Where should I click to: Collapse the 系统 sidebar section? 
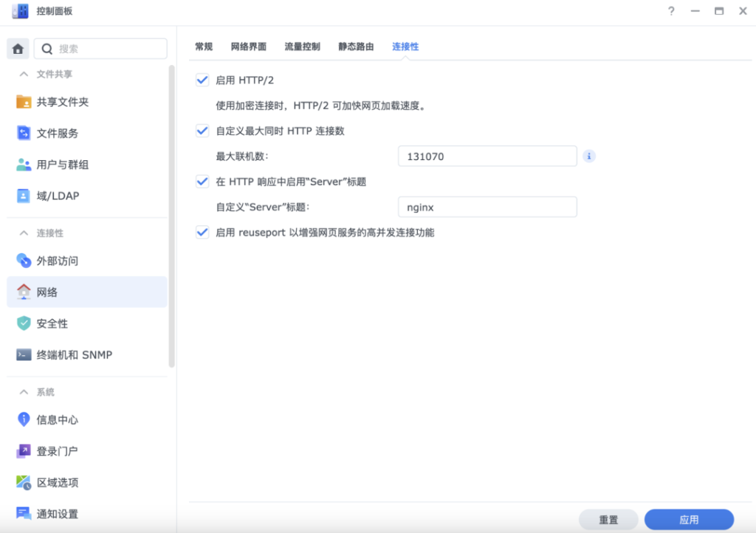[24, 392]
